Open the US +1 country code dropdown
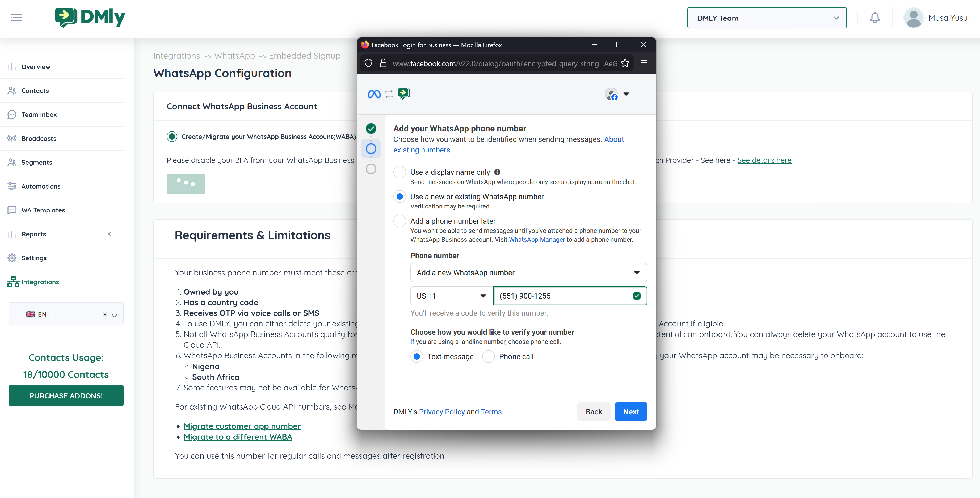980x498 pixels. click(x=451, y=296)
